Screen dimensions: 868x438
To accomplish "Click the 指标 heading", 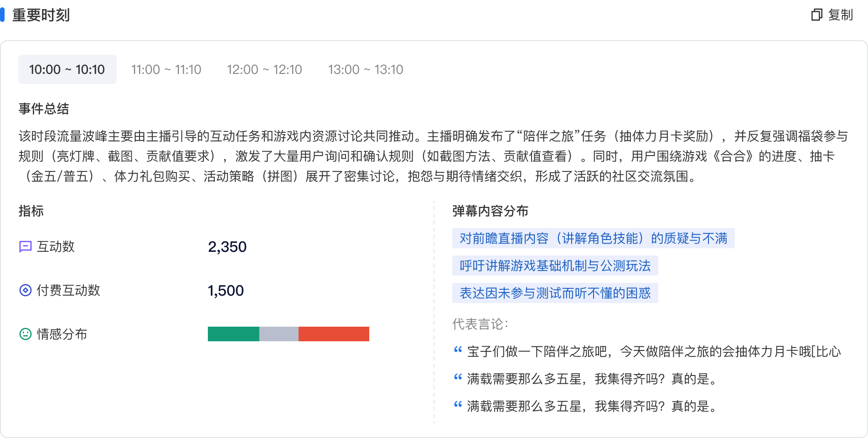I will coord(31,211).
